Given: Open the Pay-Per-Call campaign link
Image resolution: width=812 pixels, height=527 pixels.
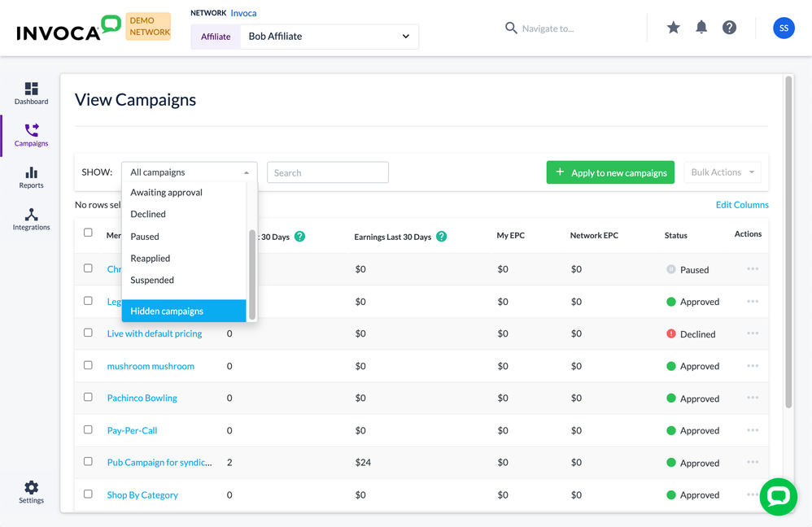Looking at the screenshot, I should 132,431.
